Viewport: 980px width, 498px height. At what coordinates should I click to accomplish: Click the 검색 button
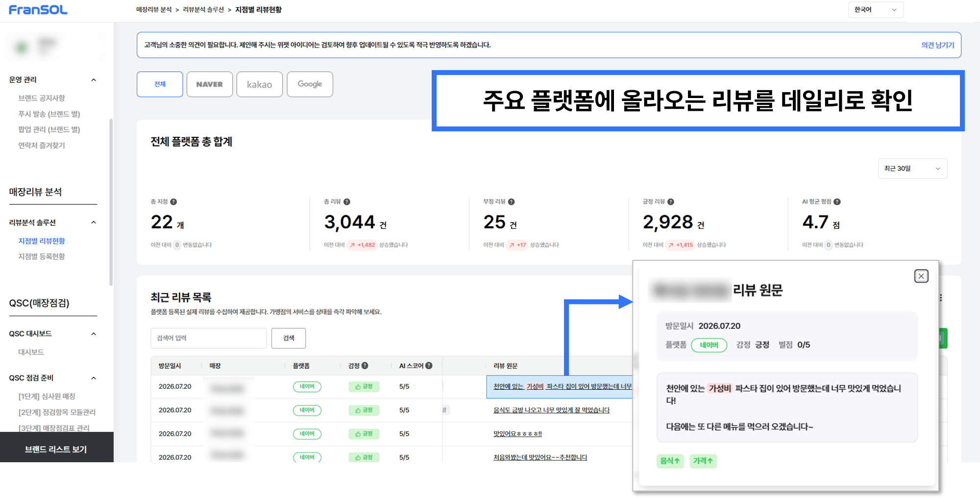tap(289, 338)
